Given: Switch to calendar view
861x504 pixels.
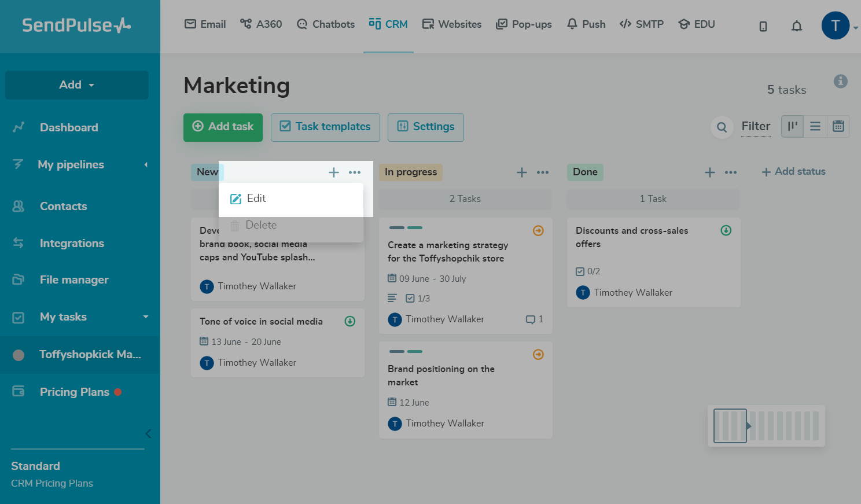Looking at the screenshot, I should [x=838, y=126].
